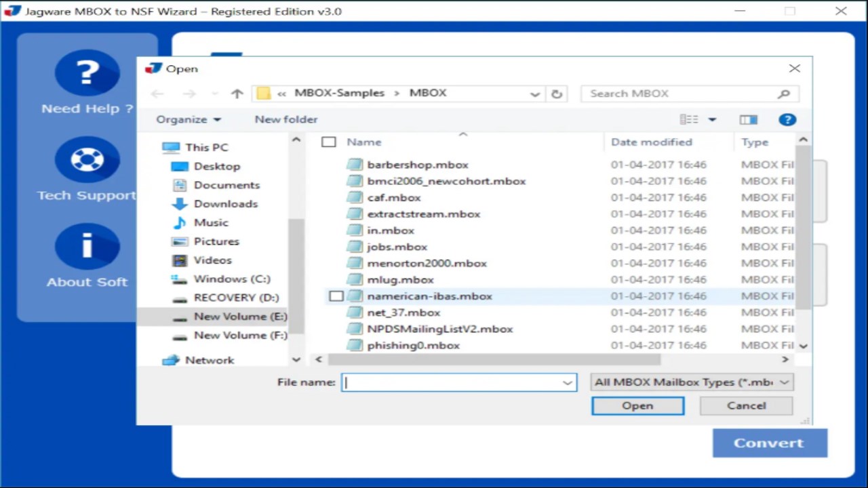Open the view options dropdown arrow
868x488 pixels.
[712, 119]
